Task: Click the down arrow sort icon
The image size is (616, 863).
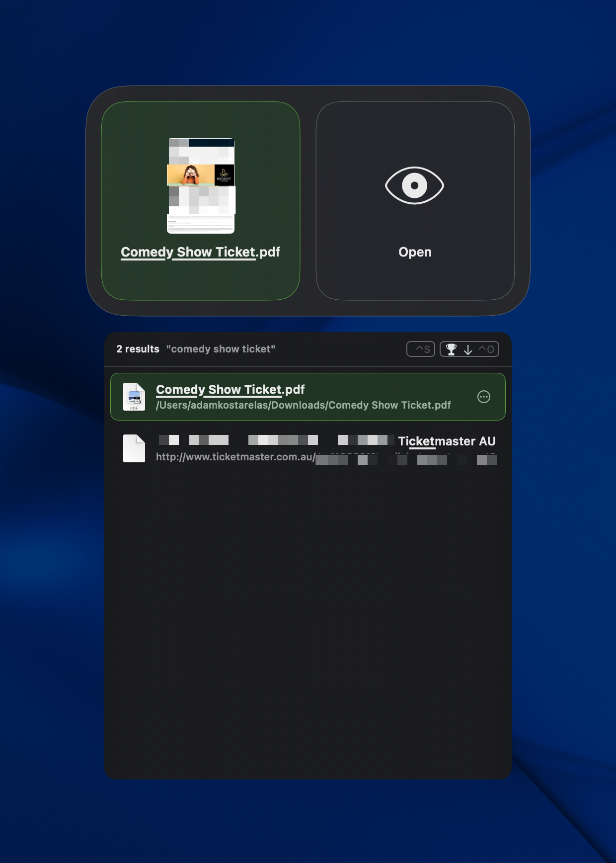Action: tap(468, 349)
